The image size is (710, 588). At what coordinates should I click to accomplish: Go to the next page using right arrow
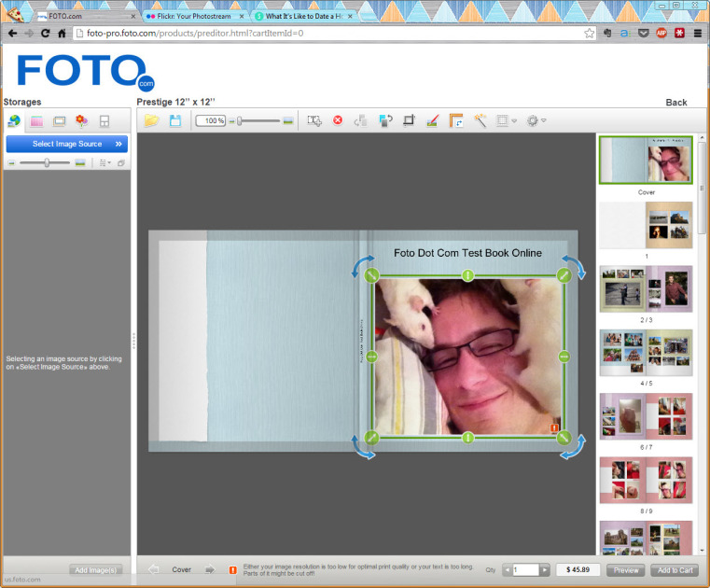point(210,569)
